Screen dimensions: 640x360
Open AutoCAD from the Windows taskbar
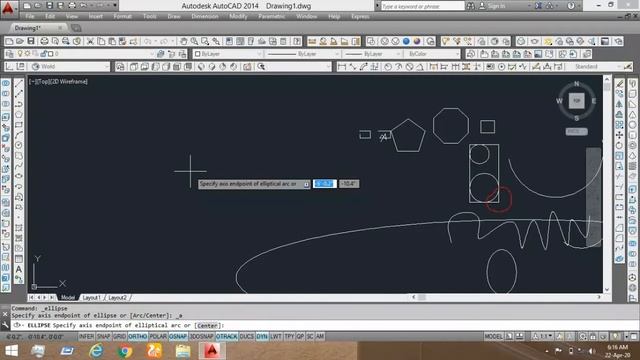(x=212, y=351)
